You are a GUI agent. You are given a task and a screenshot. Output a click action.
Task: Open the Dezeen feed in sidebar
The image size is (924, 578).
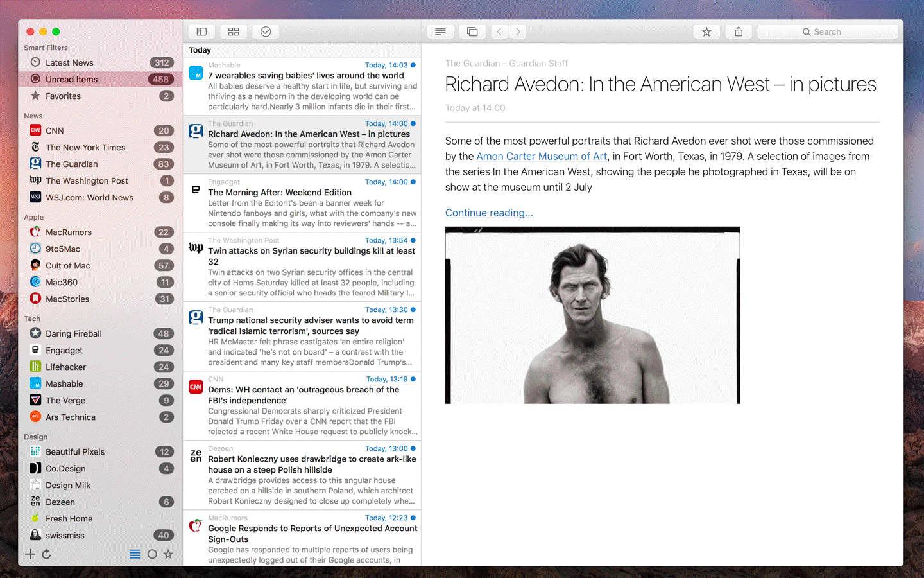point(100,502)
